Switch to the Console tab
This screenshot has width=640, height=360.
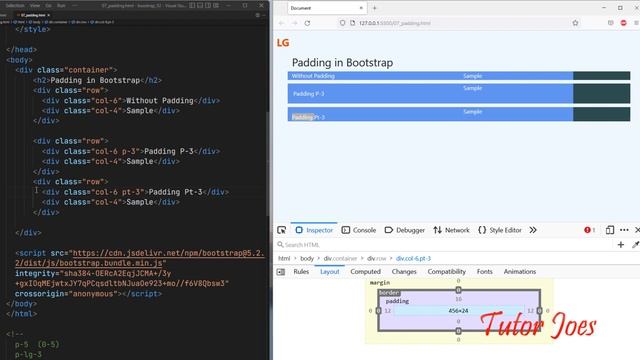click(x=359, y=230)
